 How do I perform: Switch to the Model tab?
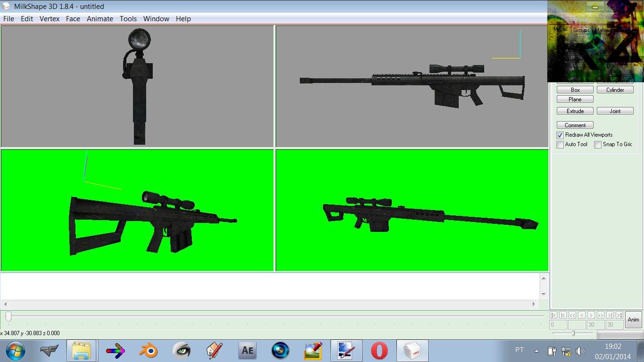coord(561,30)
